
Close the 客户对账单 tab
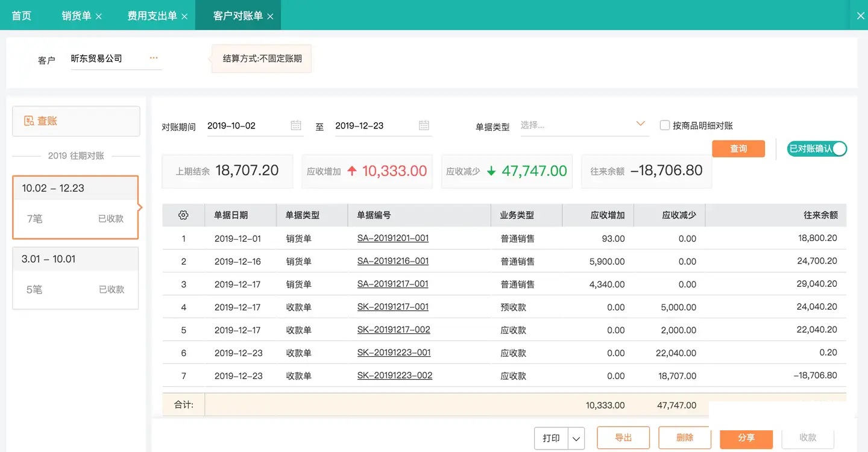pyautogui.click(x=270, y=16)
